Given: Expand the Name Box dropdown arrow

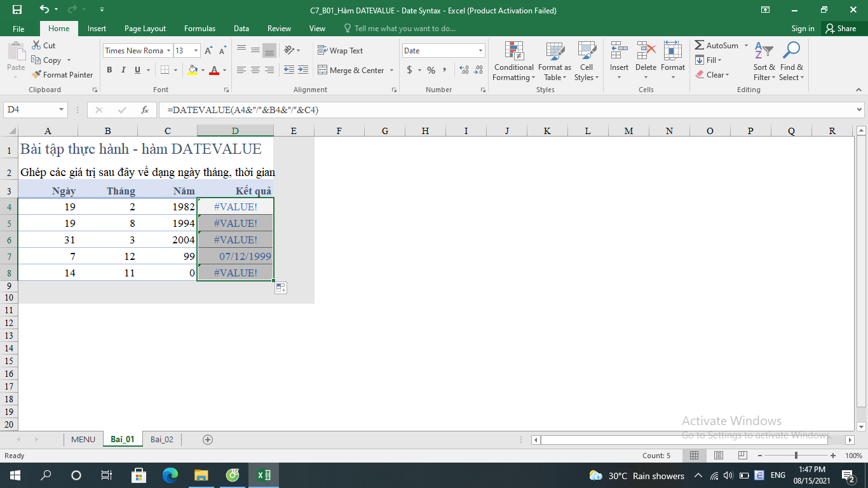Looking at the screenshot, I should (x=62, y=110).
